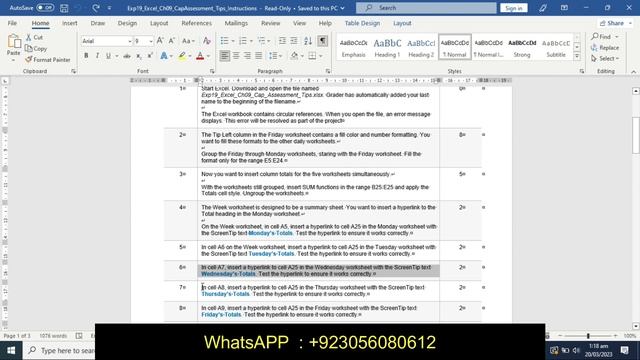Open the Change Case dropdown
The height and width of the screenshot is (360, 640).
[x=188, y=41]
